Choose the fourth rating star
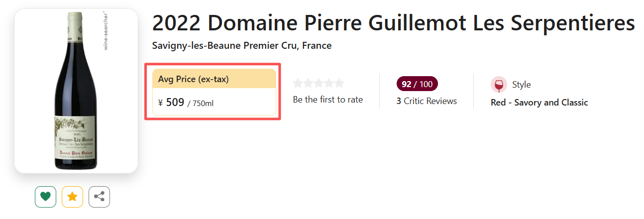Screen dimensions: 644x219 click(x=328, y=83)
